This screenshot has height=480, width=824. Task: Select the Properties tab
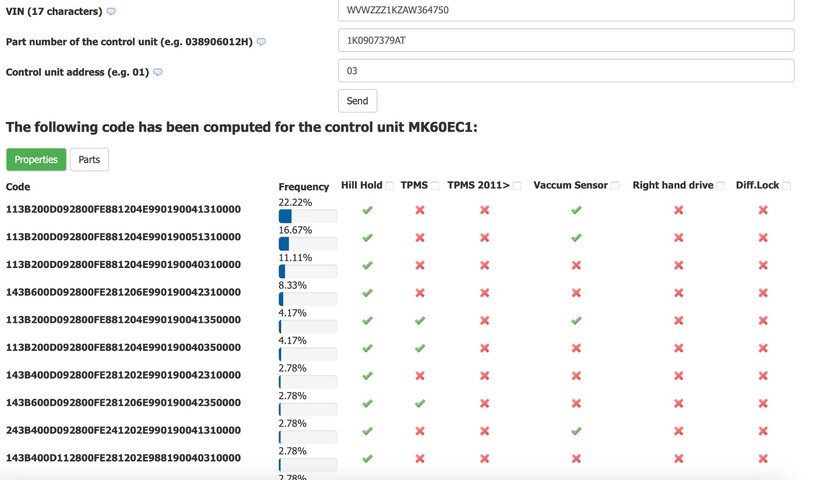[x=36, y=160]
